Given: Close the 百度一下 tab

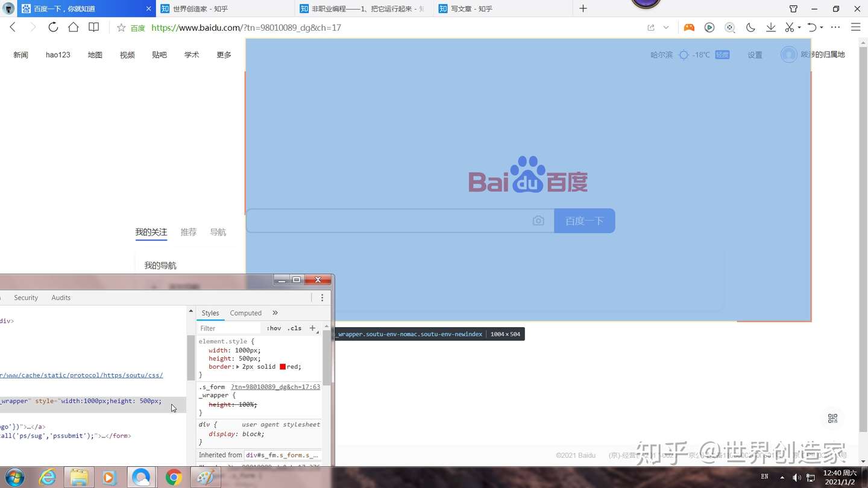Looking at the screenshot, I should pos(149,8).
